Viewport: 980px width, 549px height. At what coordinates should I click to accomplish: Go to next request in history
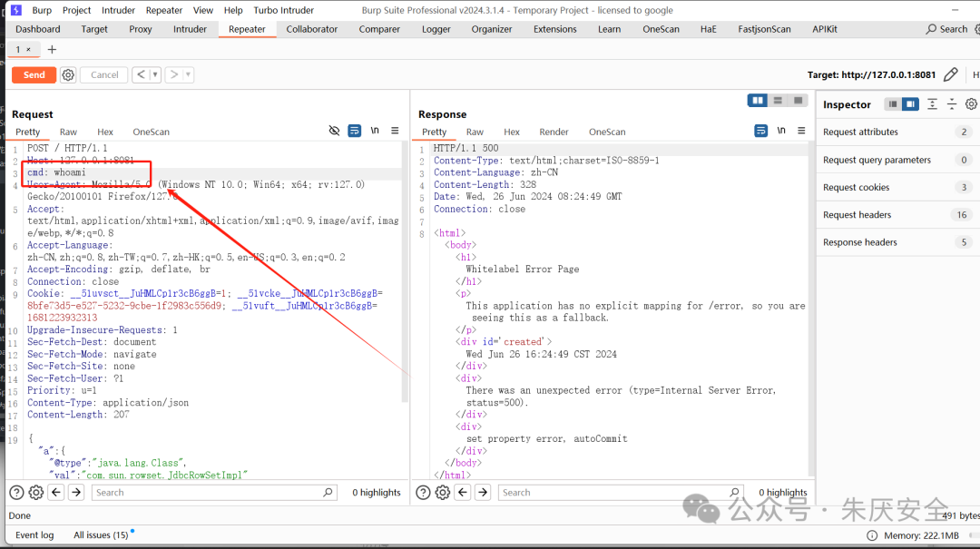[x=174, y=75]
